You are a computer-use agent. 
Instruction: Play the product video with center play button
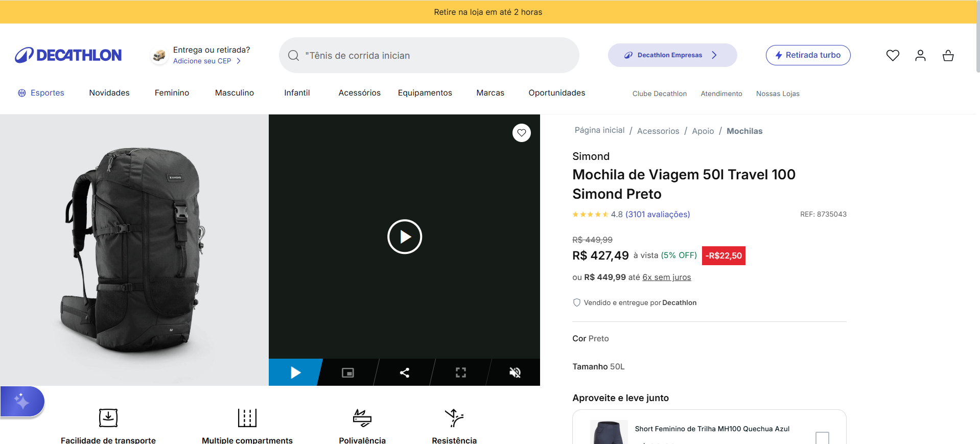click(405, 237)
